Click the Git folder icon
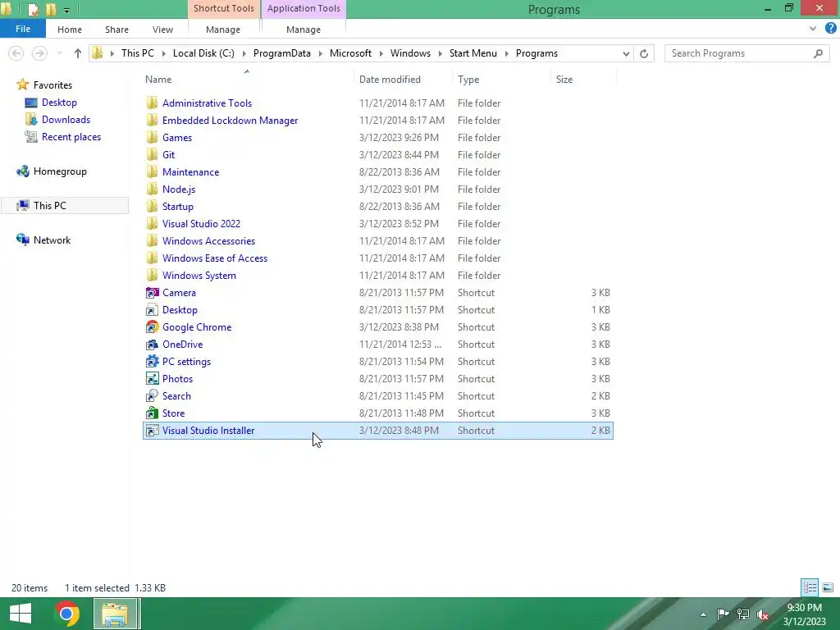The width and height of the screenshot is (840, 630). pos(152,155)
